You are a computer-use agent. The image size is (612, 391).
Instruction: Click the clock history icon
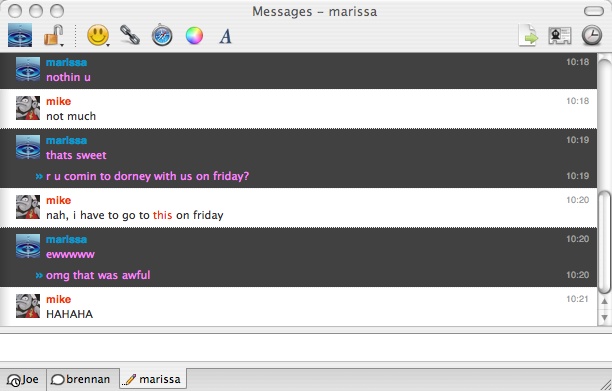pos(592,35)
